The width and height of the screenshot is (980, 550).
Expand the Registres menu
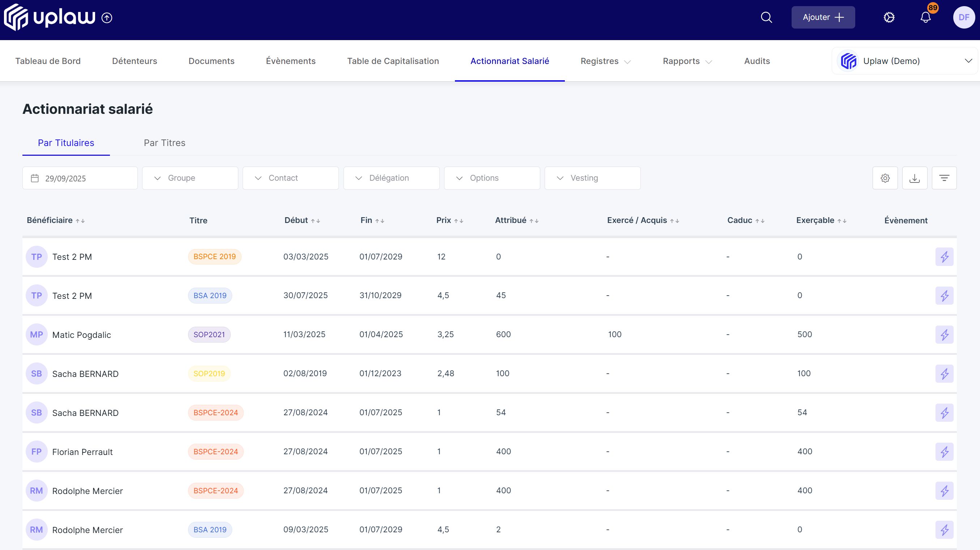[605, 61]
